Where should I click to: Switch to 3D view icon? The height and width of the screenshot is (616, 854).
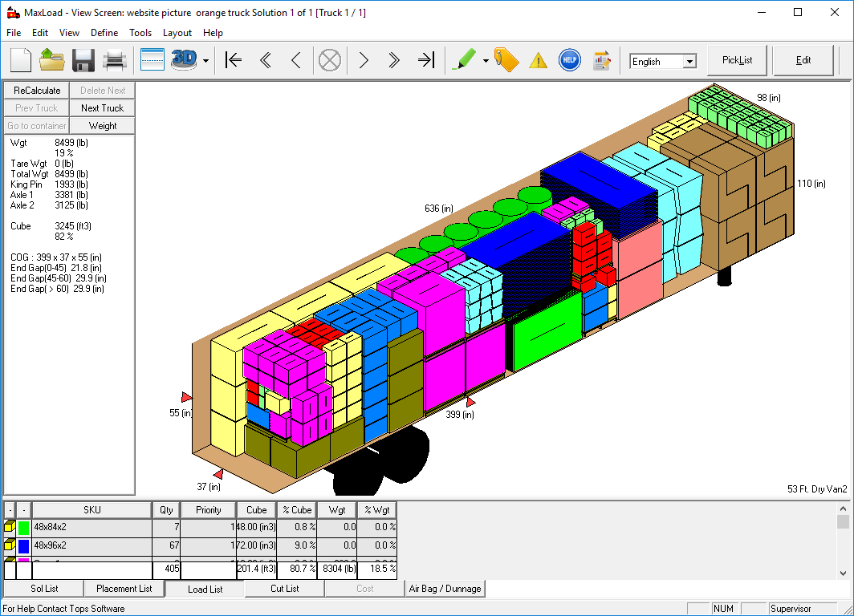(184, 60)
